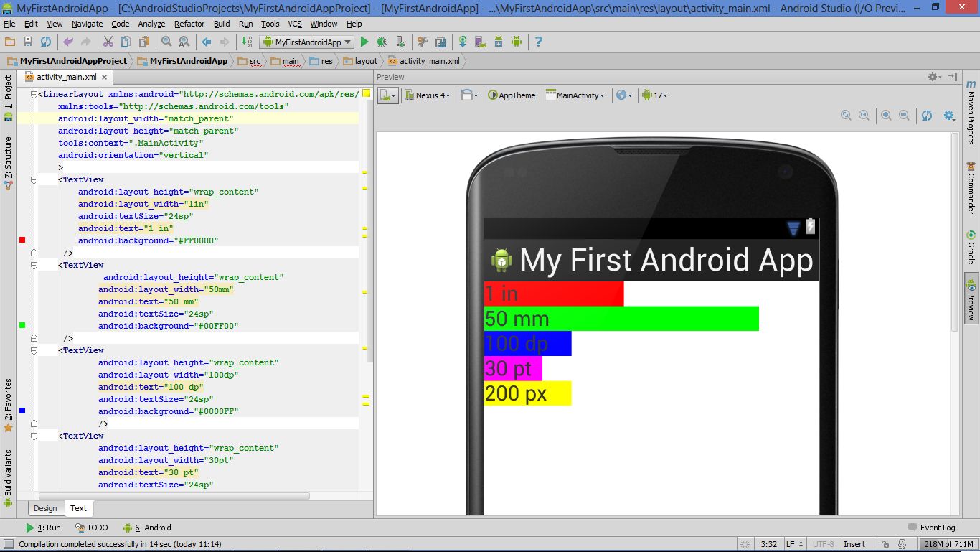Screen dimensions: 980x552
Task: Click the Replace icon in toolbar
Action: [184, 42]
